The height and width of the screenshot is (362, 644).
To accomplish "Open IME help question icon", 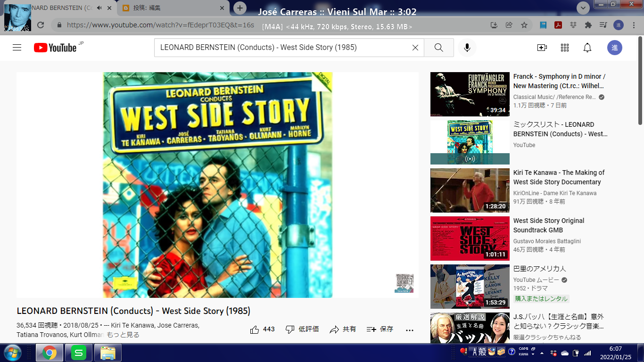I will [x=511, y=352].
